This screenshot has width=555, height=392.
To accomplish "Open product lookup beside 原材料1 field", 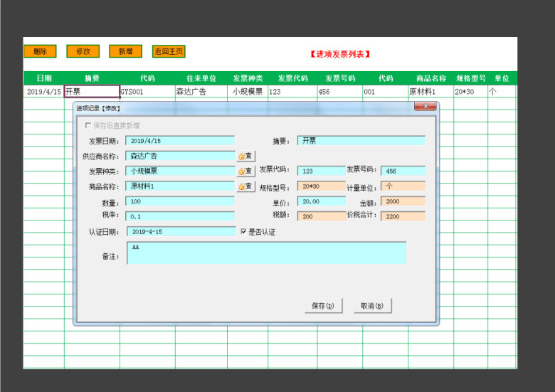I will click(245, 186).
